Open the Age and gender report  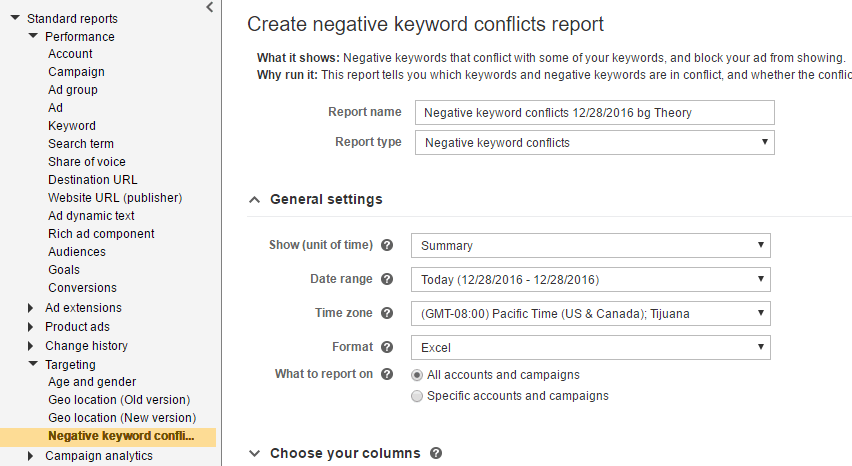pos(92,382)
